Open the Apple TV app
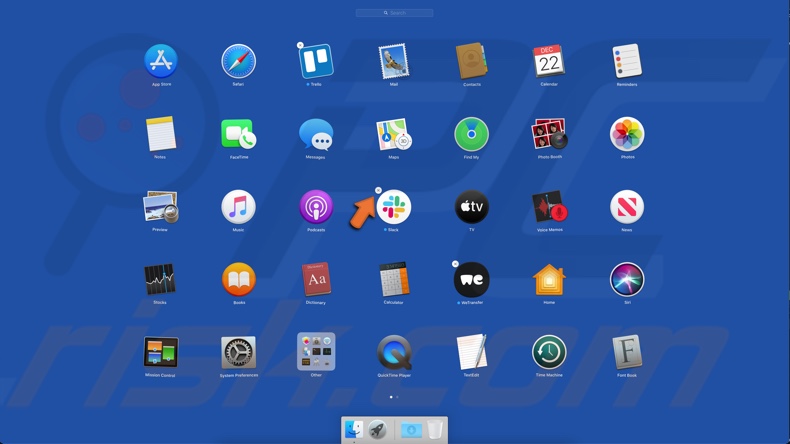The image size is (790, 444). (x=472, y=207)
